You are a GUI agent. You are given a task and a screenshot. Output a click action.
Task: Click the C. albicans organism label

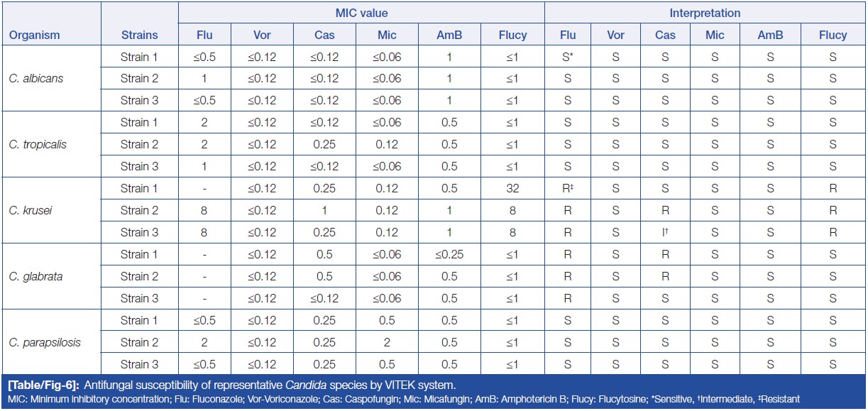pos(36,78)
